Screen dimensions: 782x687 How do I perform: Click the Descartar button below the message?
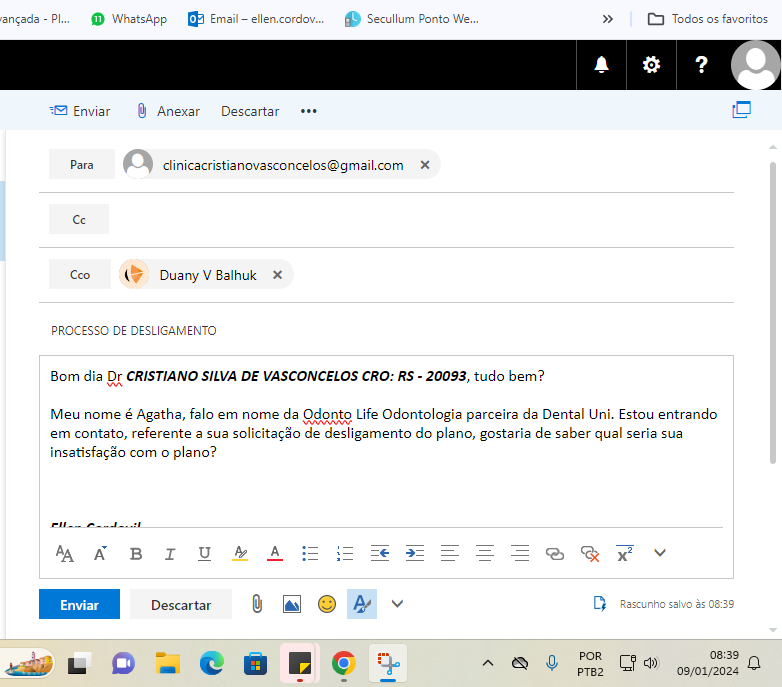tap(181, 605)
